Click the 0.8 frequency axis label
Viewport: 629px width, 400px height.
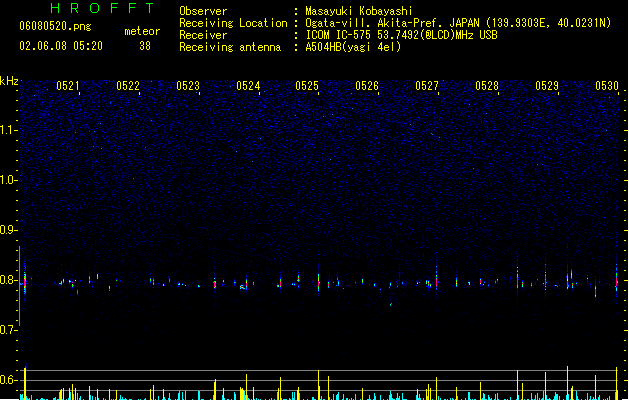8,280
